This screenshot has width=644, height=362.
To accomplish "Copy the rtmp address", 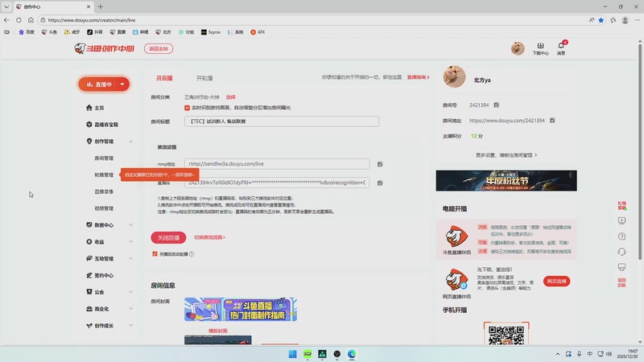I will [380, 164].
